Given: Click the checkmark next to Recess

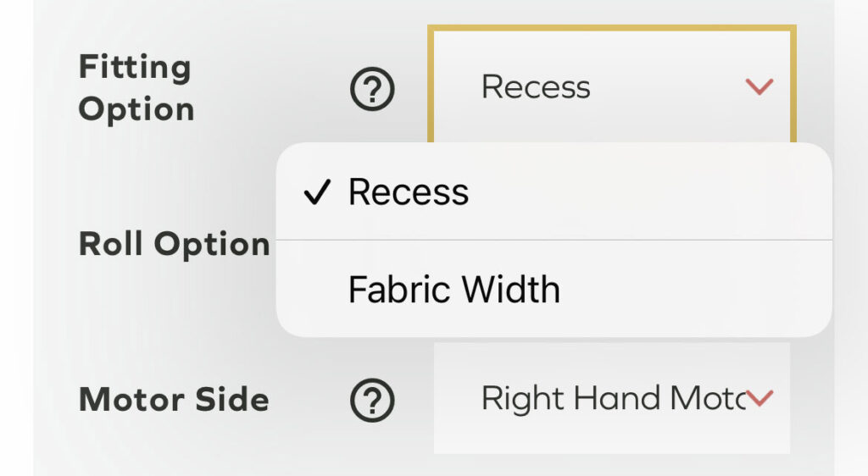Looking at the screenshot, I should 316,193.
